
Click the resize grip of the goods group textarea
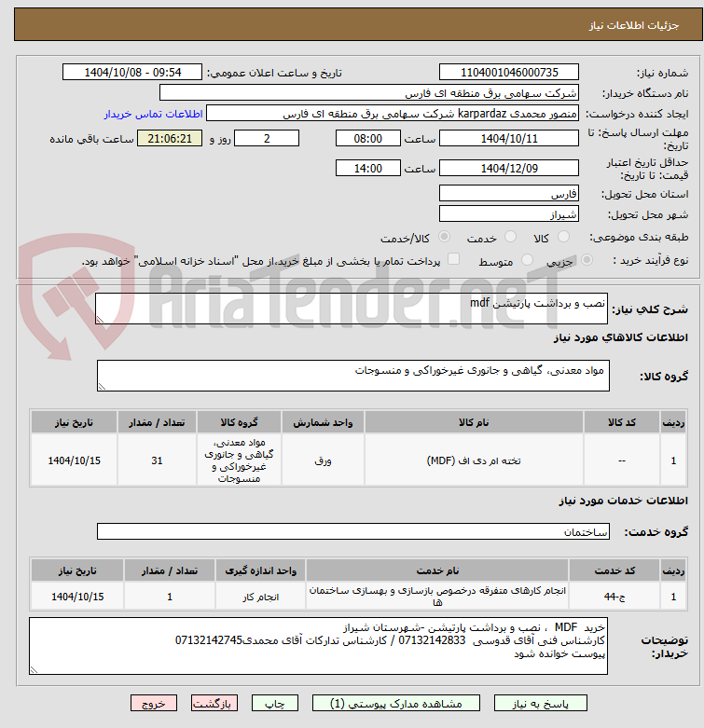(102, 386)
